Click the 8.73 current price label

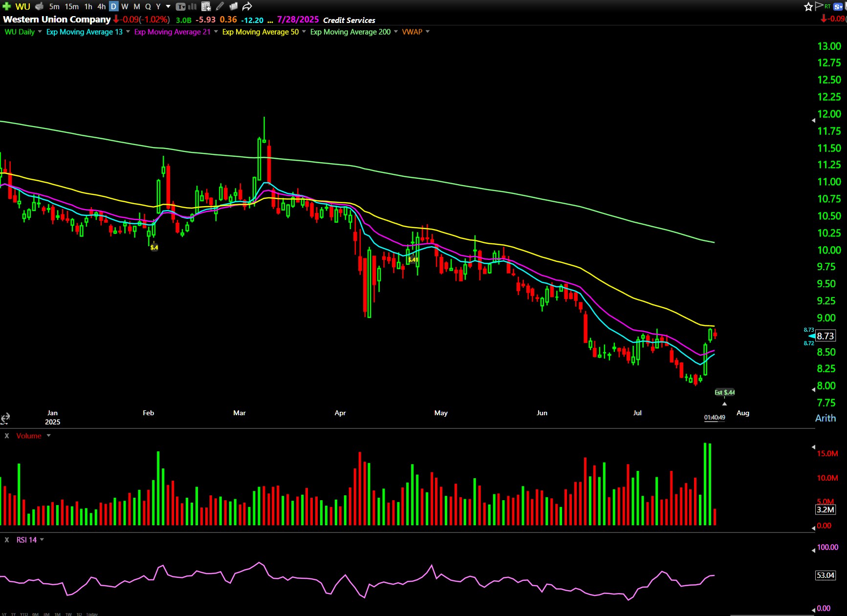pyautogui.click(x=825, y=336)
